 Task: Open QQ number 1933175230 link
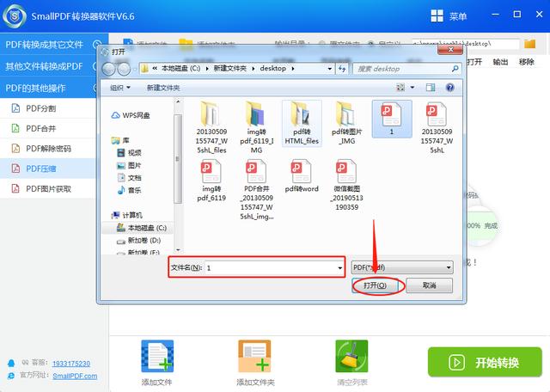click(71, 364)
